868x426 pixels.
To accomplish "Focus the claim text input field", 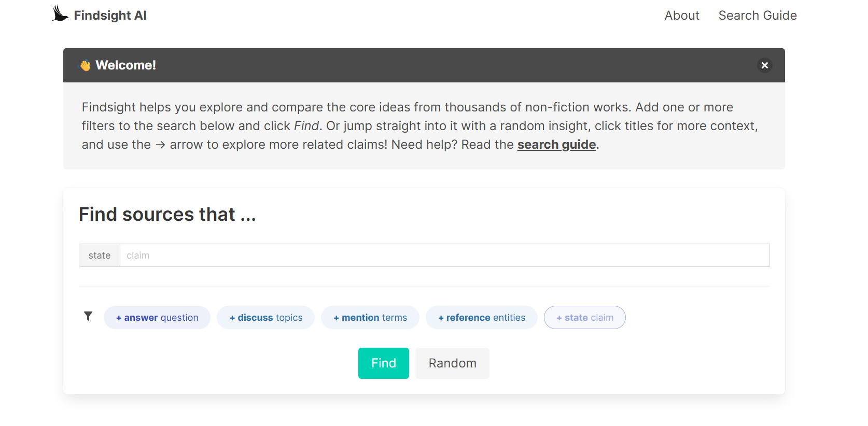I will click(x=444, y=255).
